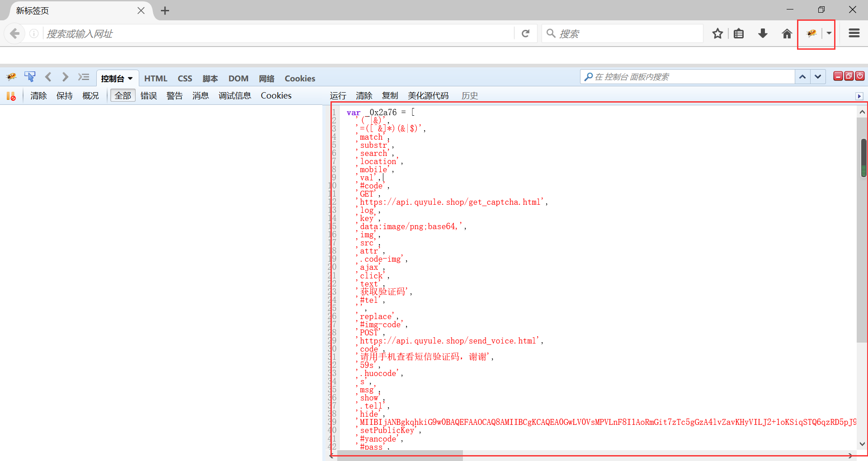Go forward in Firebug panel history
This screenshot has height=461, width=868.
[x=65, y=77]
